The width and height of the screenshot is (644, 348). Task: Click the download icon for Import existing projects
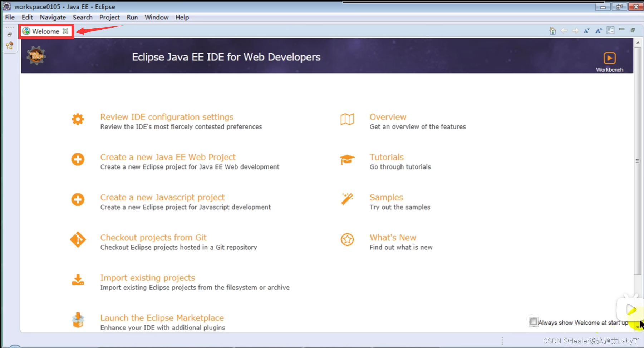(78, 280)
